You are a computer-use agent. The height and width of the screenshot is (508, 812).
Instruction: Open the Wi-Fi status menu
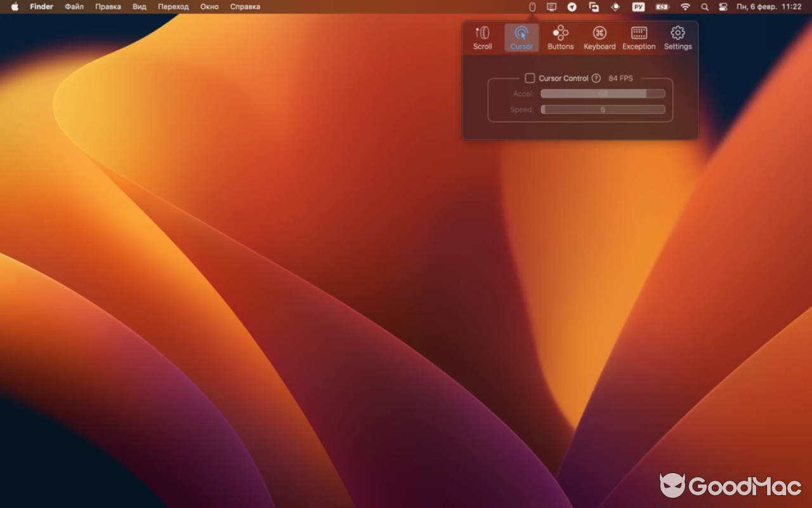coord(685,7)
